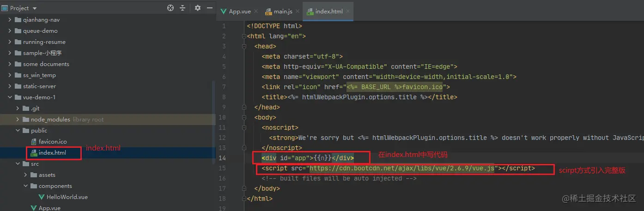Click the <!DOCTYPE html> line
644x211 pixels.
tap(274, 26)
